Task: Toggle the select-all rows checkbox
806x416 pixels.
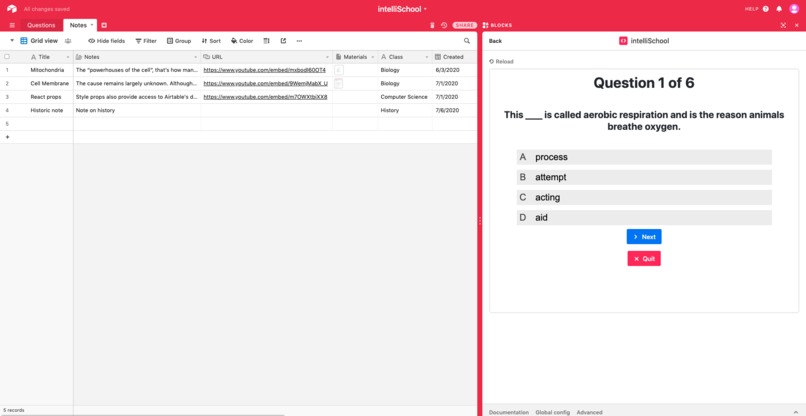Action: [7, 57]
